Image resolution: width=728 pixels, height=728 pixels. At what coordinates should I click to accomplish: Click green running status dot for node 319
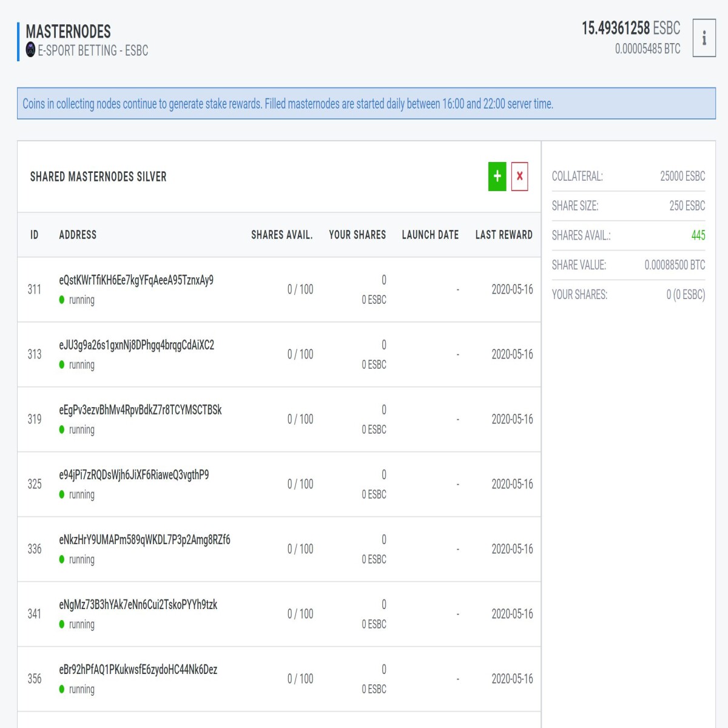(62, 430)
